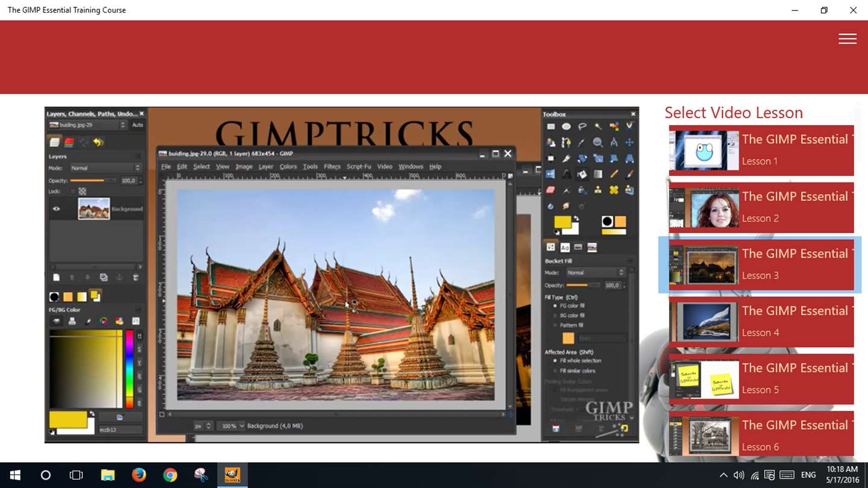Open the Bucket Fill Mode dropdown
The height and width of the screenshot is (488, 868).
click(x=596, y=272)
